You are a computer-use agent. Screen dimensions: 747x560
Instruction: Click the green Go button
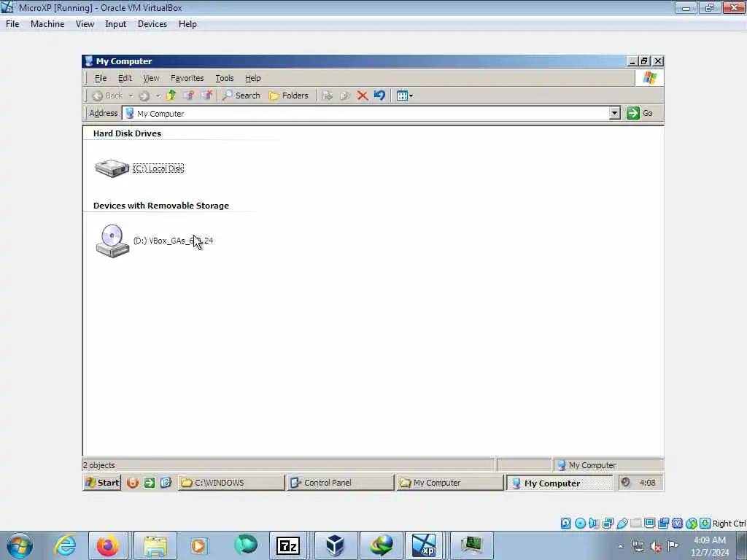point(640,113)
